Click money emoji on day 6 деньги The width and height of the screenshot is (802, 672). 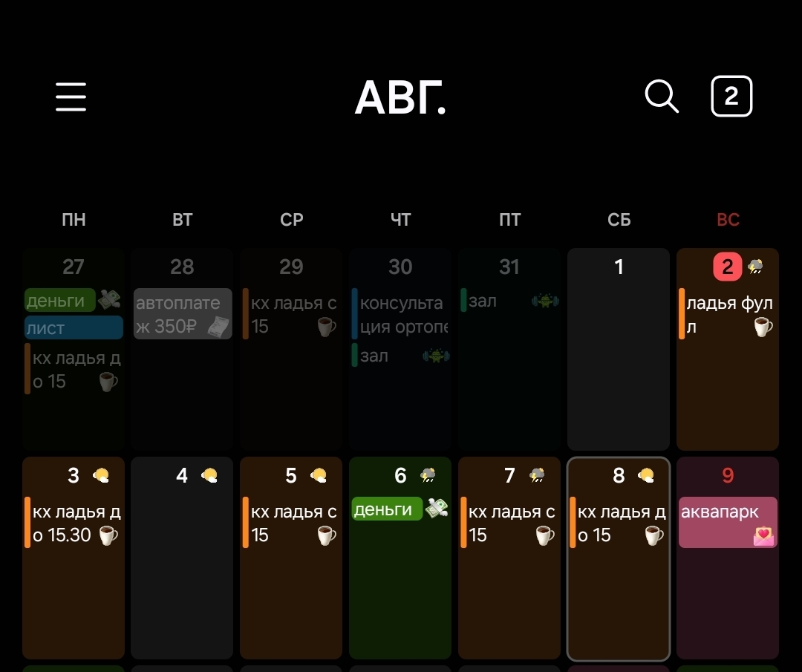pyautogui.click(x=437, y=509)
